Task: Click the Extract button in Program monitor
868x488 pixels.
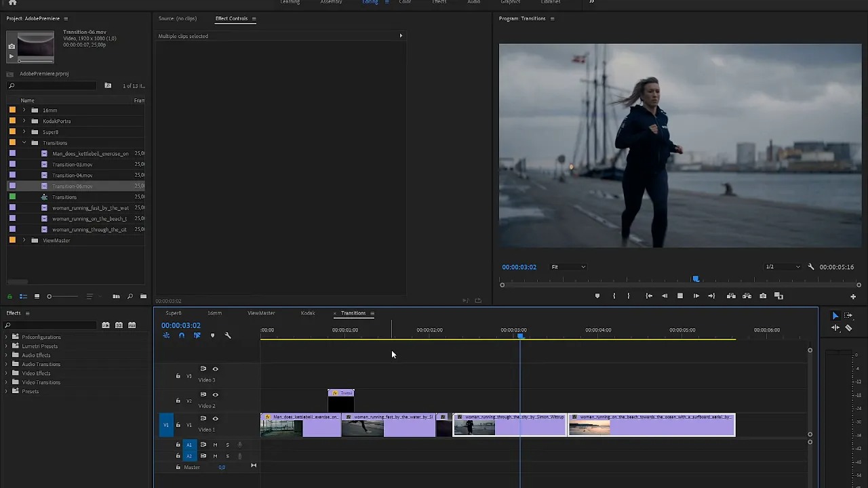Action: pyautogui.click(x=747, y=296)
